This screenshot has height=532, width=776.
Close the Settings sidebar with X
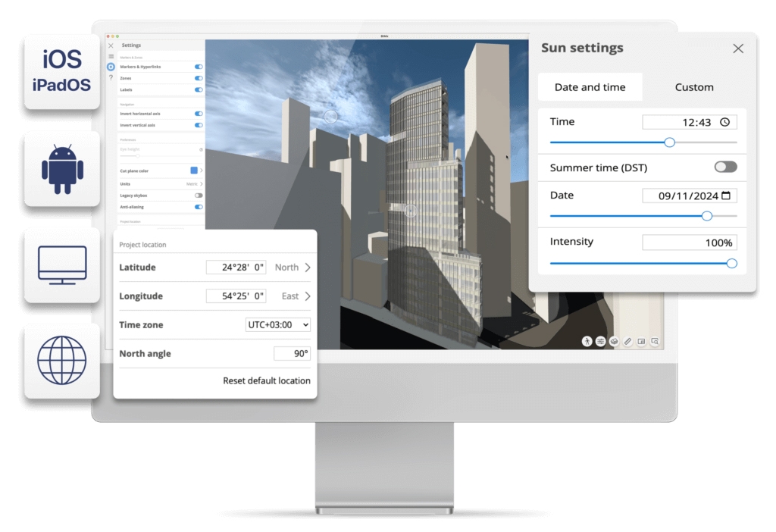pyautogui.click(x=111, y=45)
